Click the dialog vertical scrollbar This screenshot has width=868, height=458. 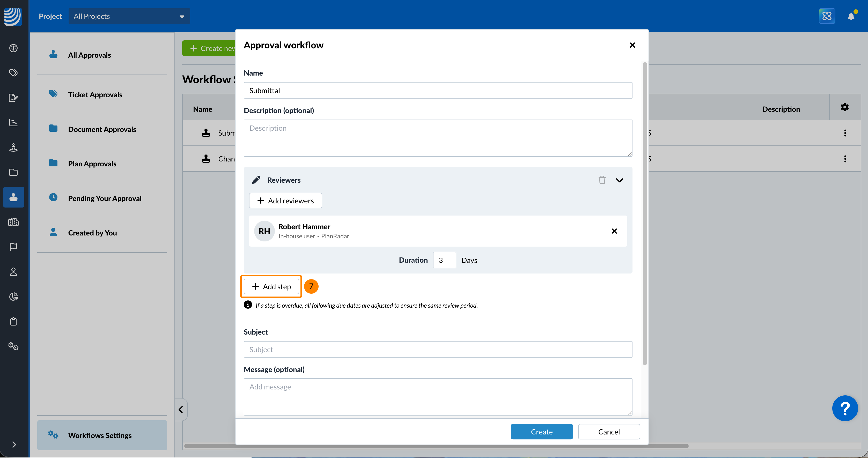(x=644, y=213)
